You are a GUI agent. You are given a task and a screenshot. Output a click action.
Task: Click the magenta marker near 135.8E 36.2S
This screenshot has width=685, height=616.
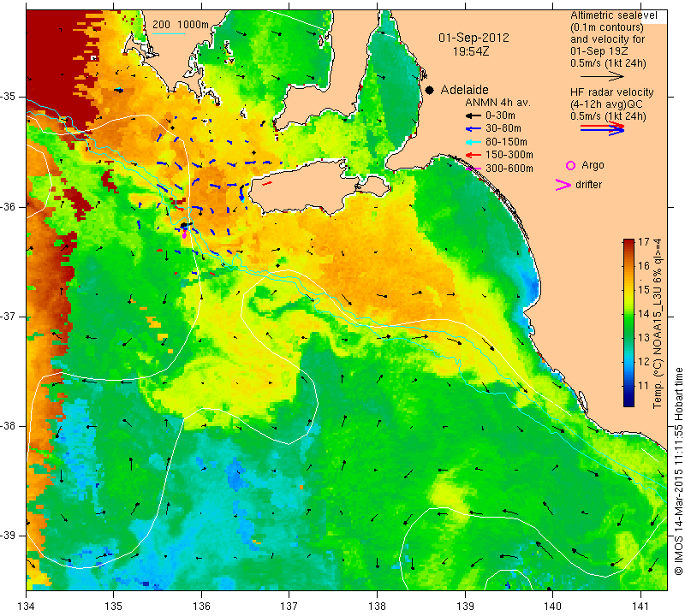[184, 235]
